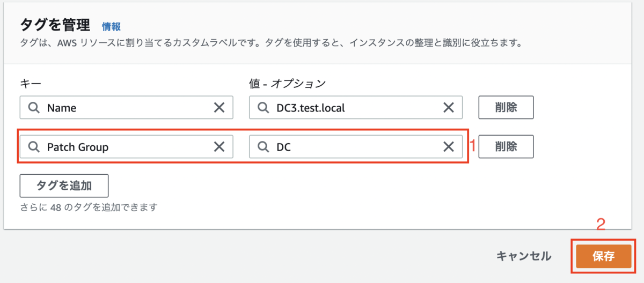
Task: Focus the Name key input field
Action: [x=127, y=108]
